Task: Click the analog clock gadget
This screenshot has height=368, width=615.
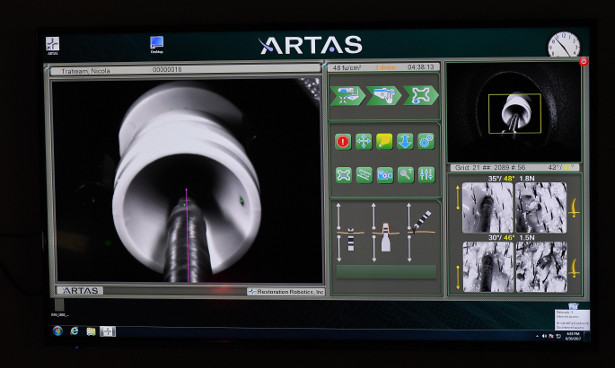Action: [x=564, y=45]
